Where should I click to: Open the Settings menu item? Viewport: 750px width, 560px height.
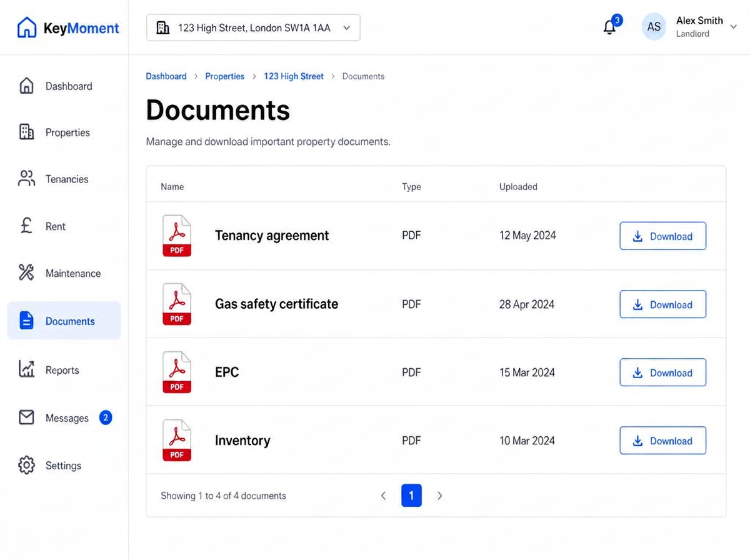(64, 466)
